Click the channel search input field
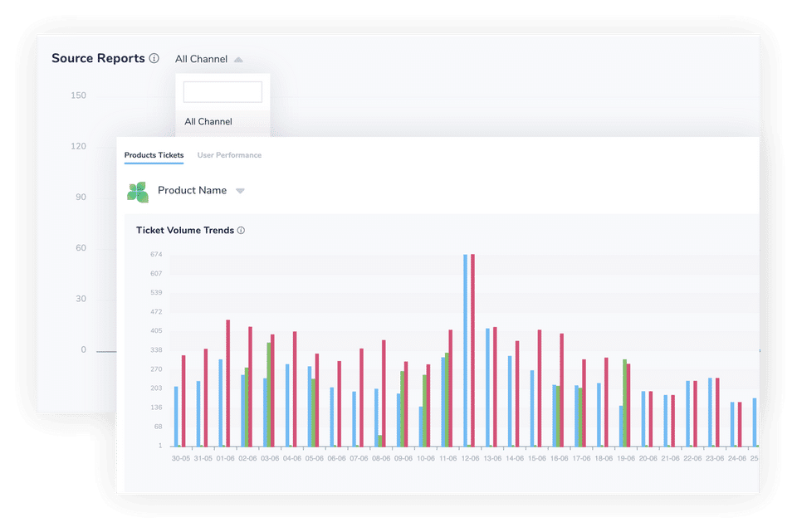 coord(222,92)
